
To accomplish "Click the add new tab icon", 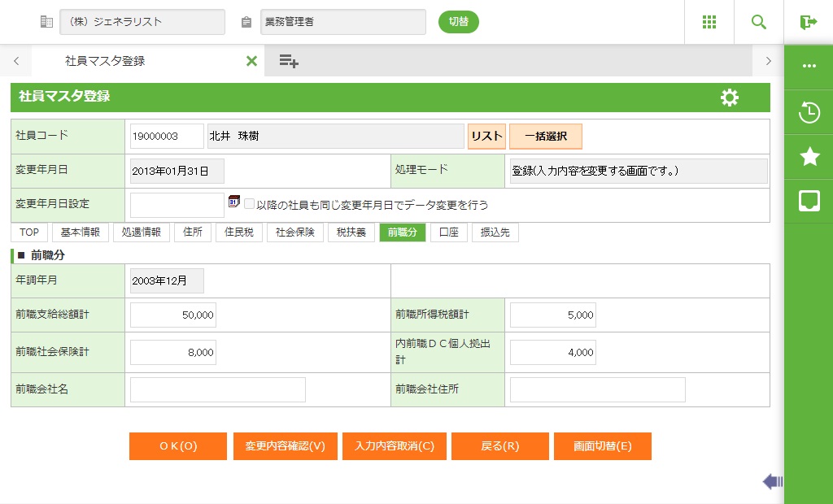I will (x=289, y=61).
